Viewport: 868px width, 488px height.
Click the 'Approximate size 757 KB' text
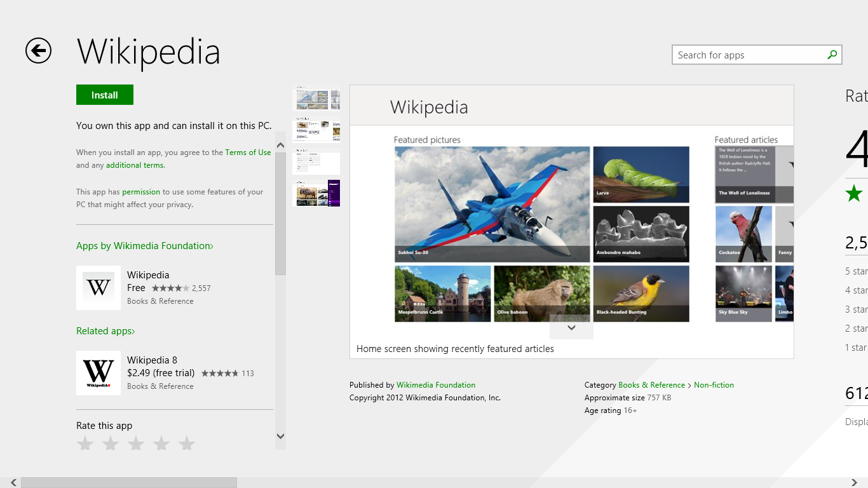(x=628, y=398)
